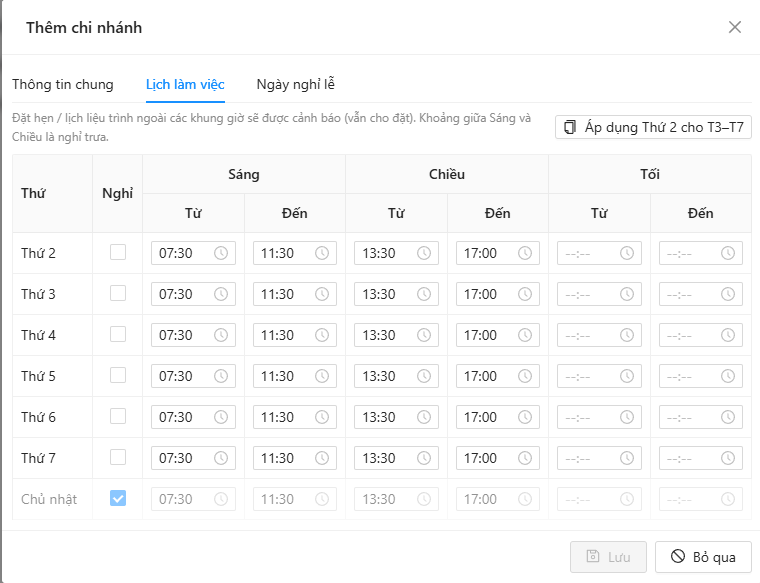Switch to the Thông tin chung tab

63,84
